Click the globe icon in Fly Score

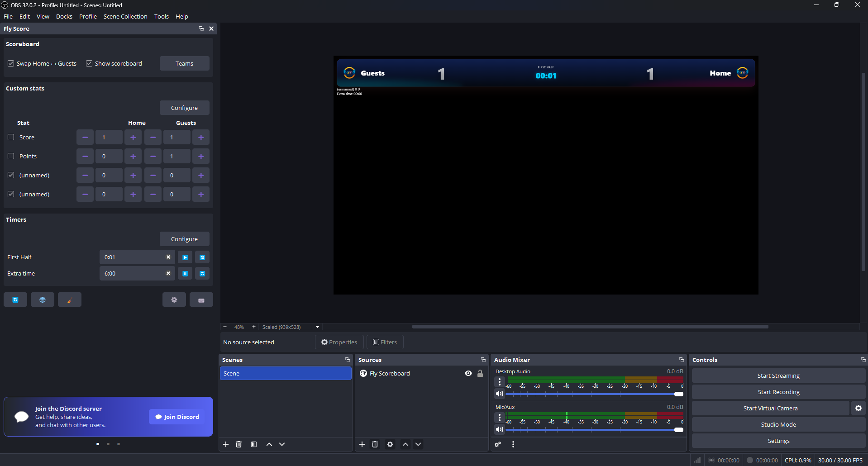click(43, 300)
